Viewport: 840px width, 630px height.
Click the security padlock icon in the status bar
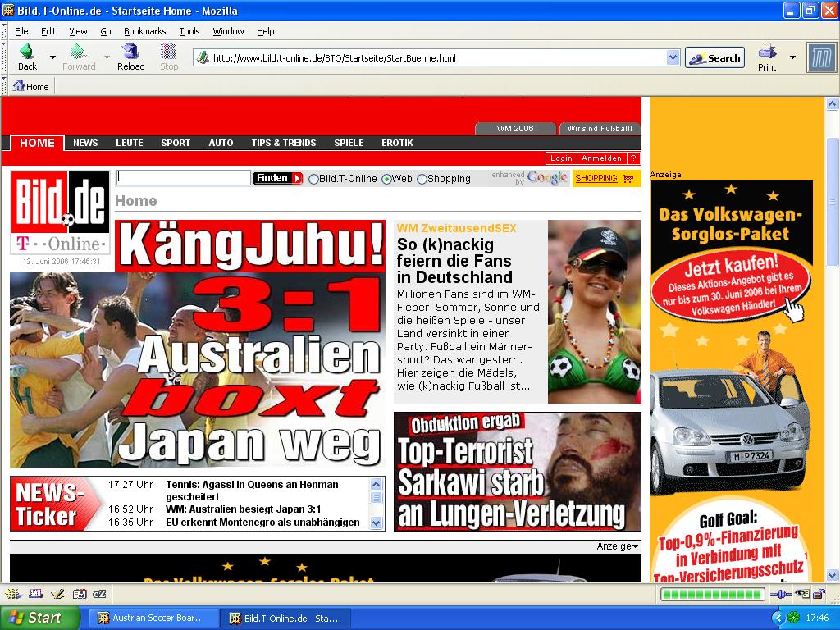819,594
